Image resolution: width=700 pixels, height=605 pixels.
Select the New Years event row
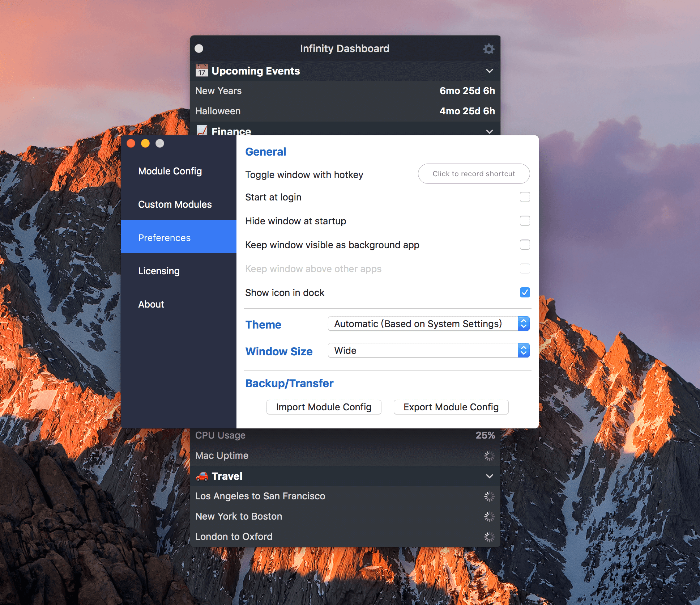[345, 91]
